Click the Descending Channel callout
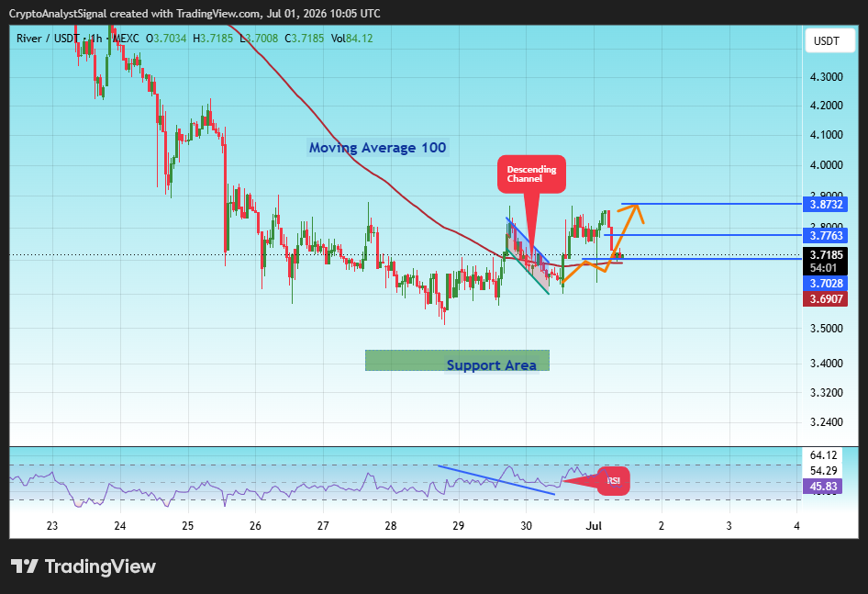The height and width of the screenshot is (594, 868). (x=531, y=174)
